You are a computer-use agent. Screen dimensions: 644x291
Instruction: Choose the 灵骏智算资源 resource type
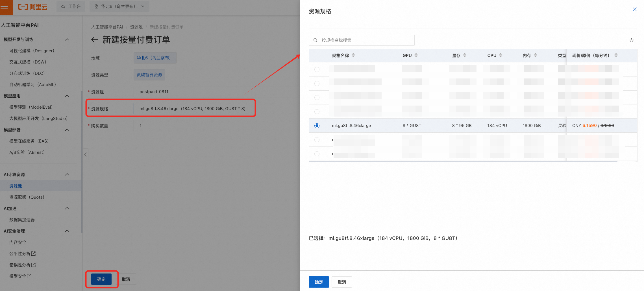[149, 75]
